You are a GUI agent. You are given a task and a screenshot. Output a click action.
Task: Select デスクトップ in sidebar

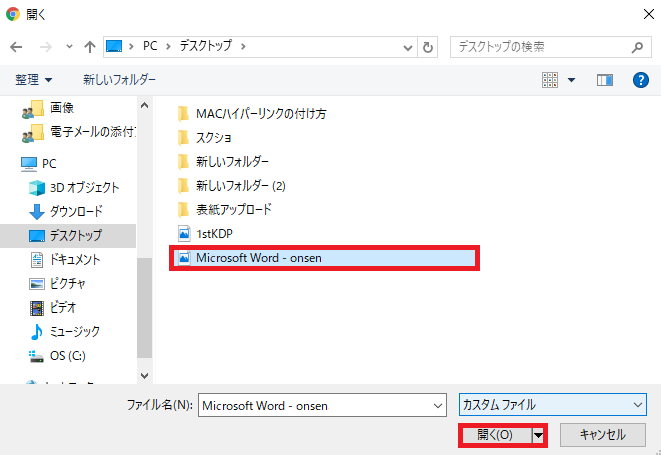pos(68,236)
